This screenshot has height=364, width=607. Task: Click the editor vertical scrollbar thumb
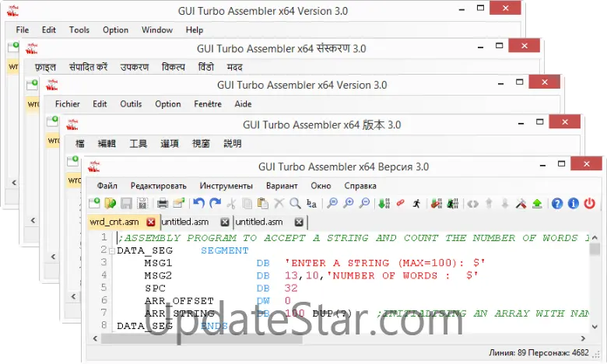595,249
